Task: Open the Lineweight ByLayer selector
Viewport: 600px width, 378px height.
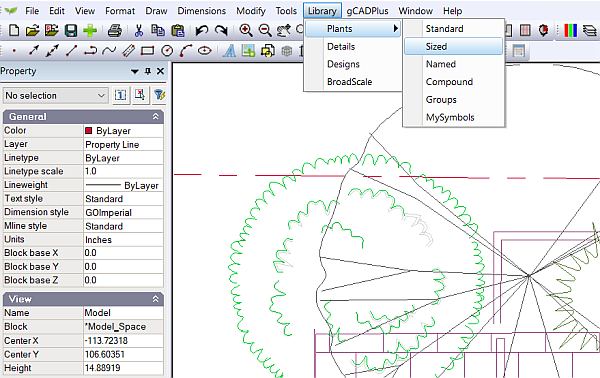Action: coord(123,185)
